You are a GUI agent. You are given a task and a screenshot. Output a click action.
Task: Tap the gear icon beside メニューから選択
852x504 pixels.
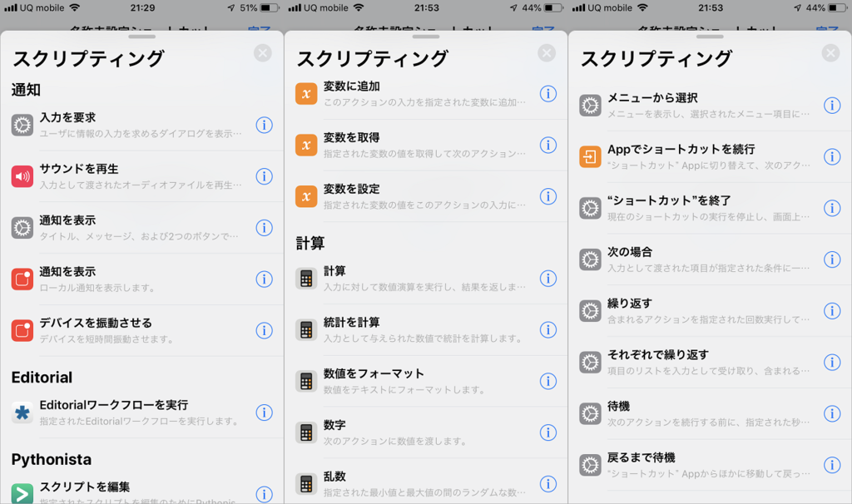coord(590,106)
